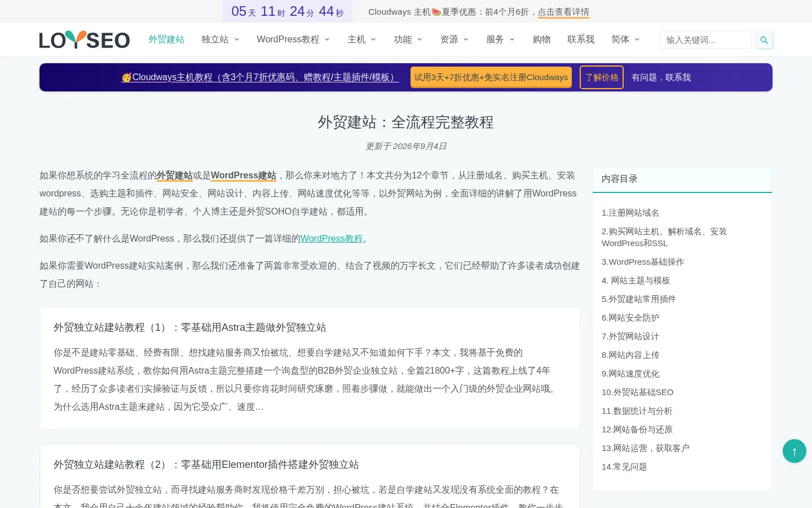Focus the 输入关键词 search field
This screenshot has height=508, width=812.
705,40
